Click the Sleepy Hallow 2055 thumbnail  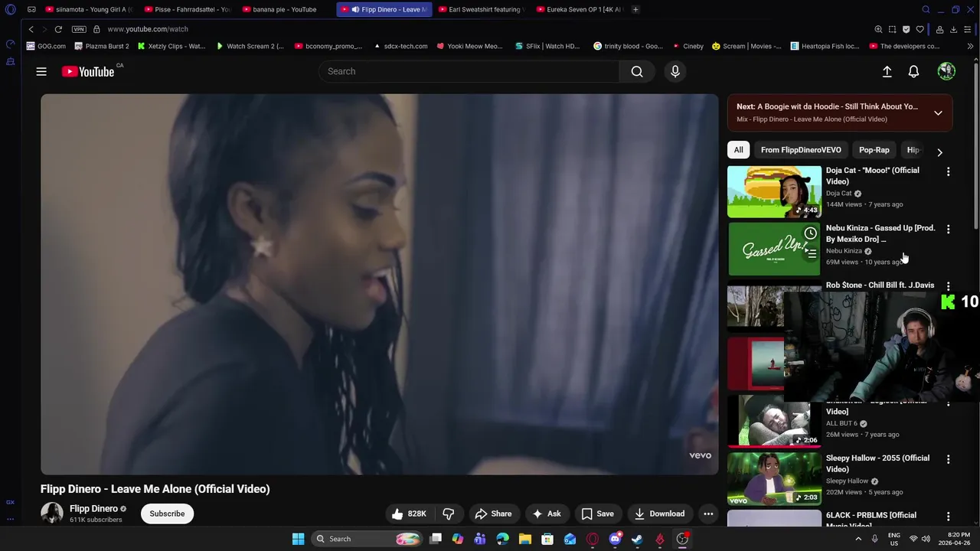774,479
